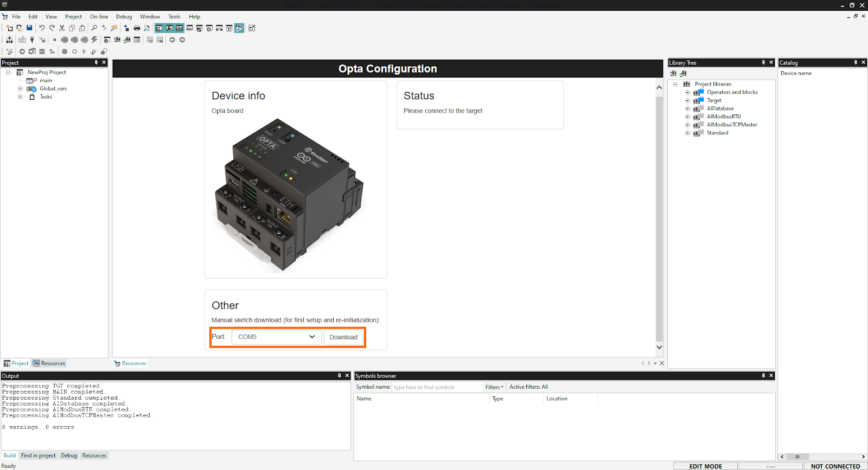Expand the Global_vars tree node

20,88
